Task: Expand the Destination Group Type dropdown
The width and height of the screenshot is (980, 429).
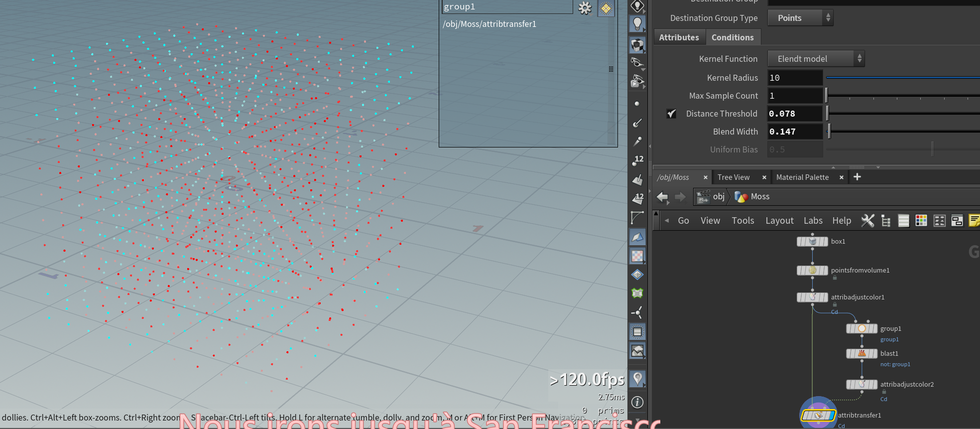Action: 800,18
